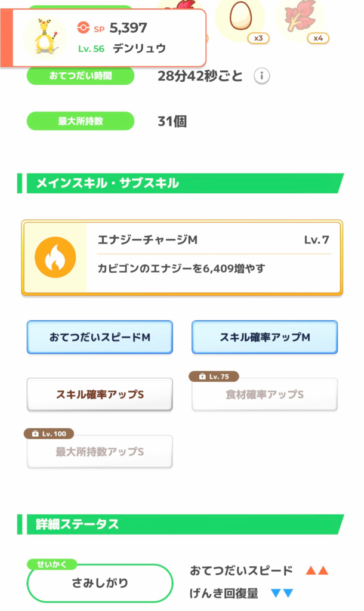Tap the Lv. 100 lock badge

[49, 434]
